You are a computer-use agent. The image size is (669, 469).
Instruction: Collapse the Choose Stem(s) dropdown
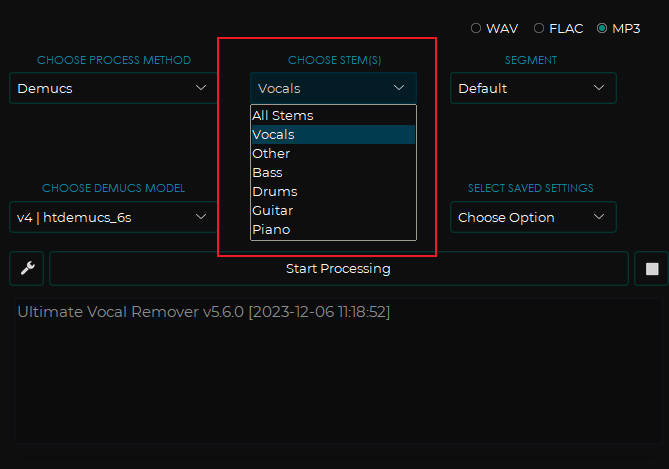pyautogui.click(x=333, y=88)
